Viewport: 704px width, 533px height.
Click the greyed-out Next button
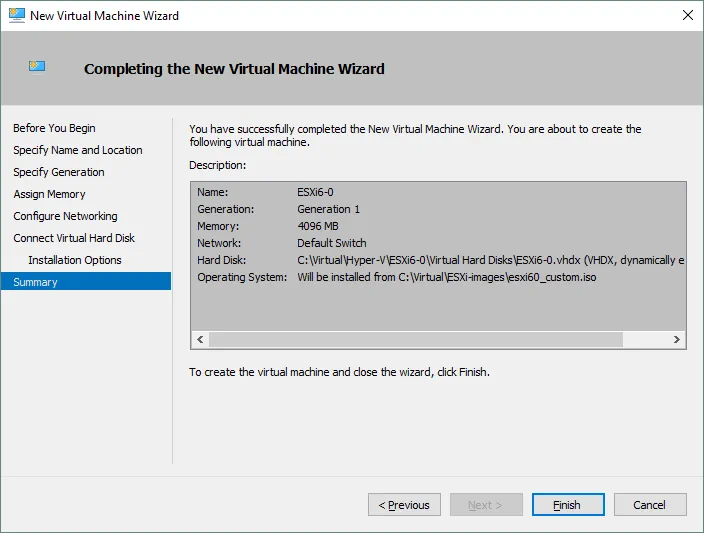[486, 505]
